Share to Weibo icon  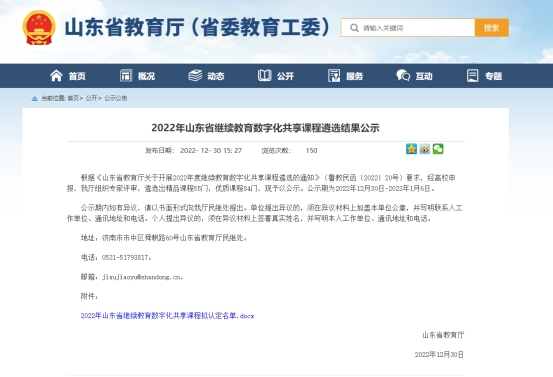425,149
